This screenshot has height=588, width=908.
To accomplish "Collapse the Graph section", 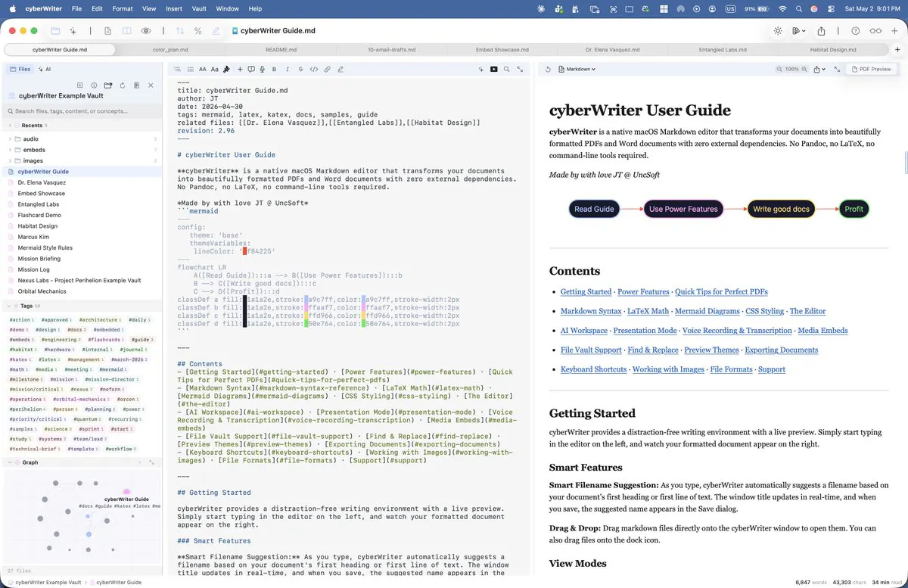I will tap(10, 462).
